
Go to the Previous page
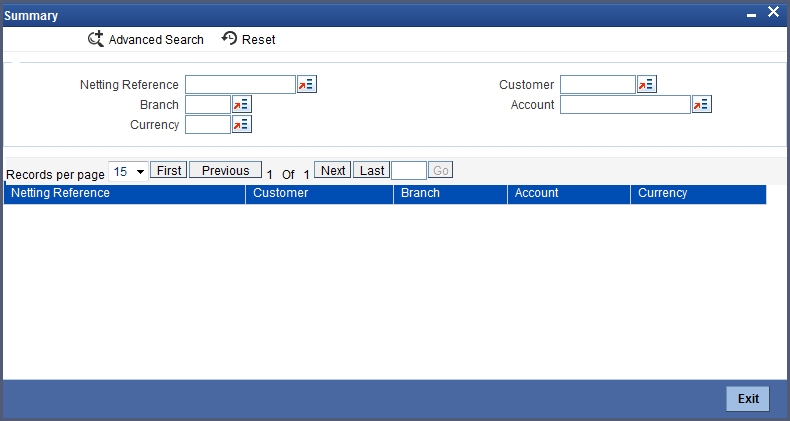click(225, 170)
